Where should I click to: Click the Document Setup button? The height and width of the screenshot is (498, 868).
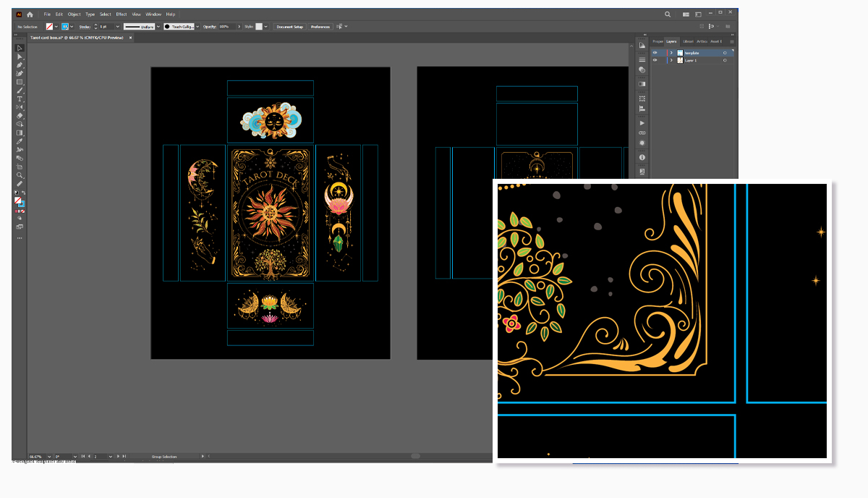click(x=289, y=27)
